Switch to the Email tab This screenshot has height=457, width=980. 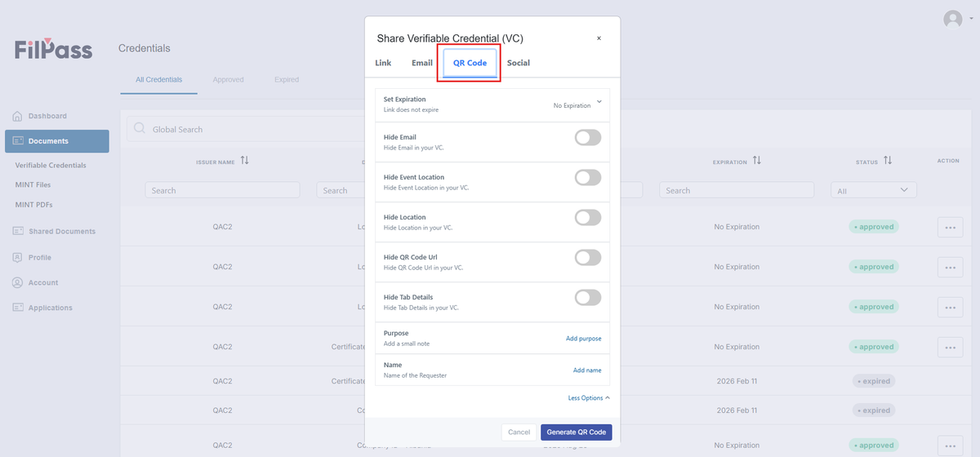[x=422, y=63]
